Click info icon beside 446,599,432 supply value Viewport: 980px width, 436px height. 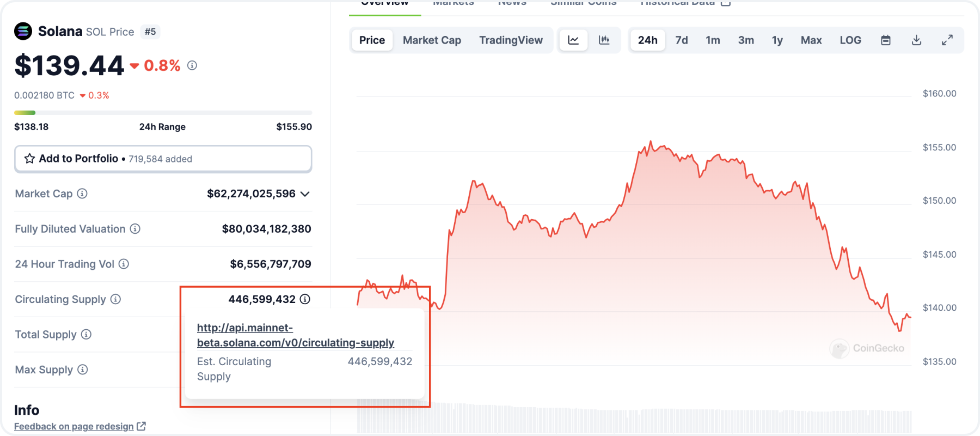click(305, 299)
